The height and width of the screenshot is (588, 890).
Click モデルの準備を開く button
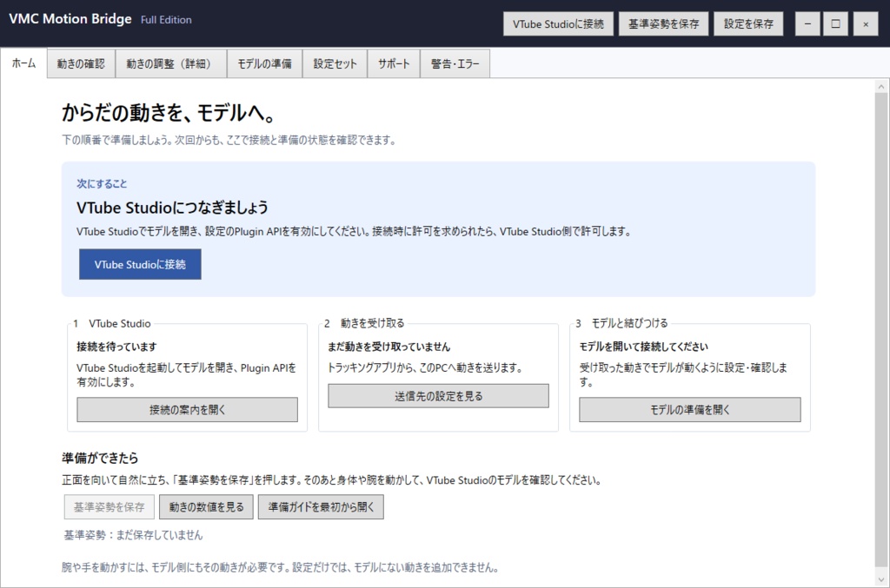pyautogui.click(x=689, y=409)
